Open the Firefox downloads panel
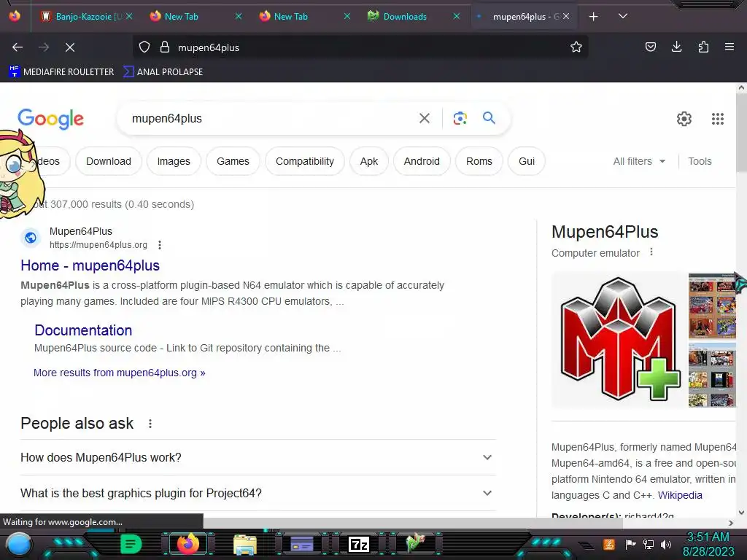The width and height of the screenshot is (747, 560). (x=676, y=47)
